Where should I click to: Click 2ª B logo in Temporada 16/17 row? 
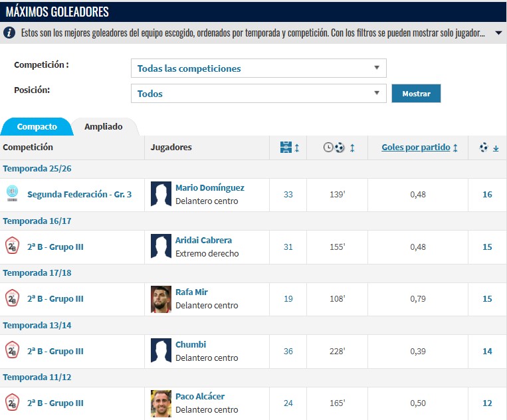[x=11, y=247]
